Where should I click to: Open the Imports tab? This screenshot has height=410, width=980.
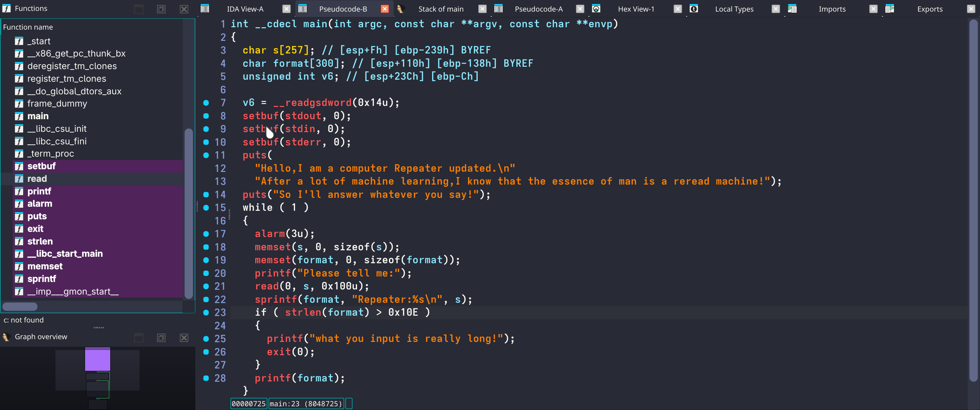(x=832, y=9)
